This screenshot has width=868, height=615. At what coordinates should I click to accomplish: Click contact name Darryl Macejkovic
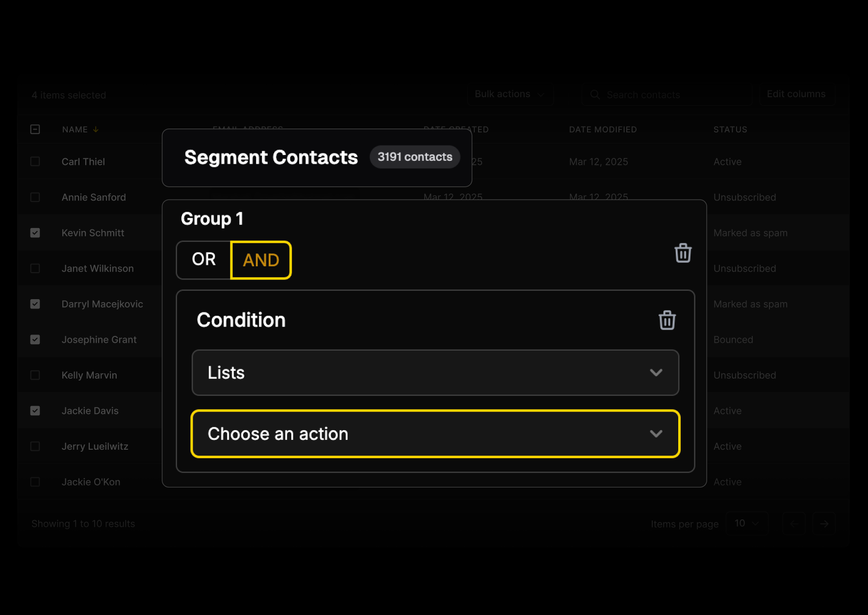pyautogui.click(x=102, y=304)
